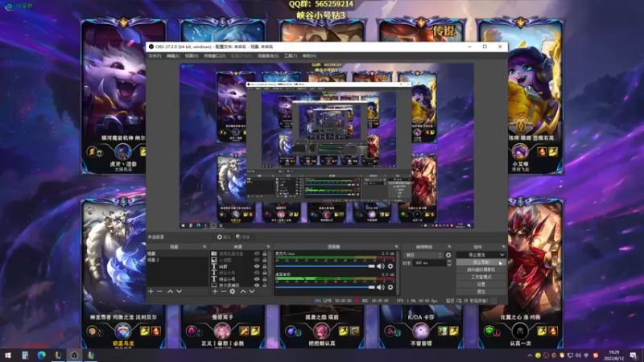Undock the Controls panel using its header icon
644x362 pixels.
(x=504, y=247)
